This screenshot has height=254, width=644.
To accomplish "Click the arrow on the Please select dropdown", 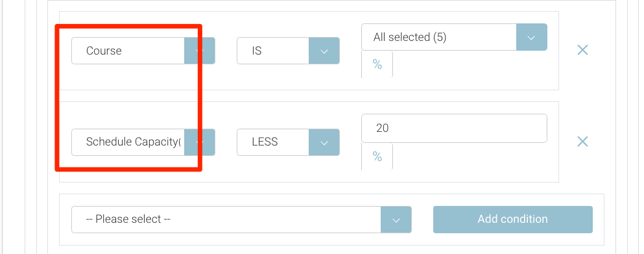I will point(396,220).
